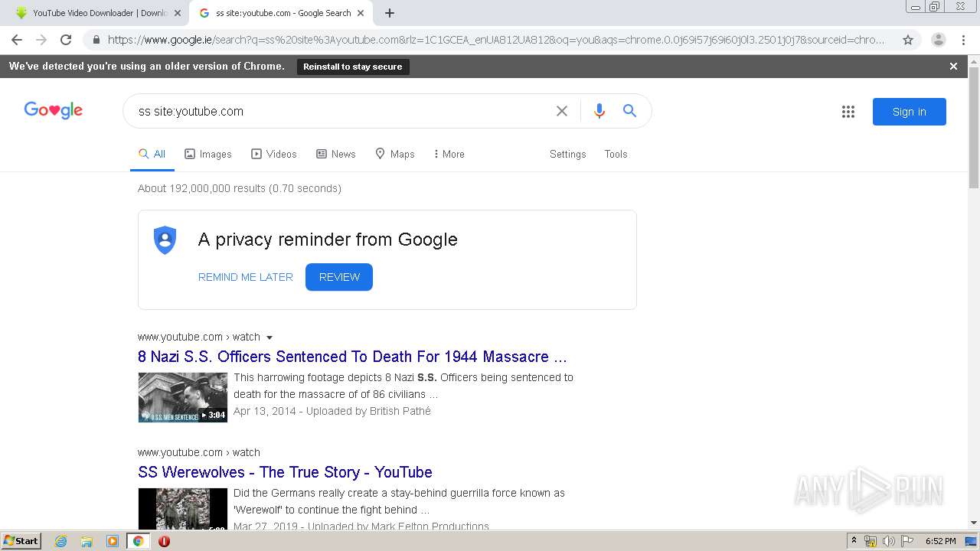
Task: Open the Chrome profile avatar icon
Action: [x=939, y=40]
